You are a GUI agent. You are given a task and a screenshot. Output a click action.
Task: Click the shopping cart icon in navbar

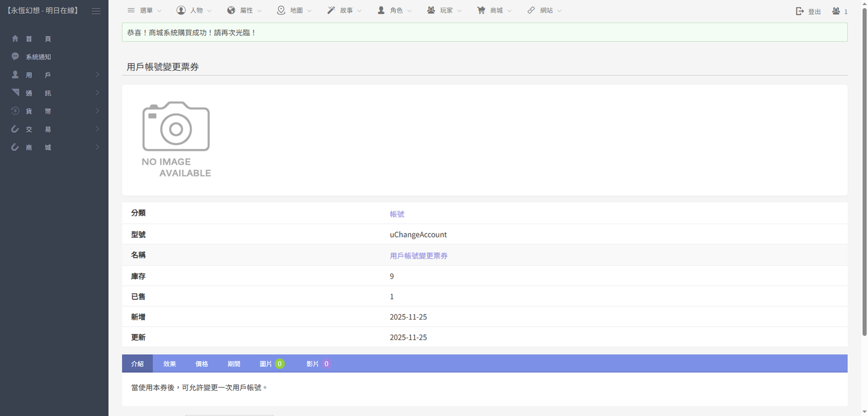pos(481,10)
